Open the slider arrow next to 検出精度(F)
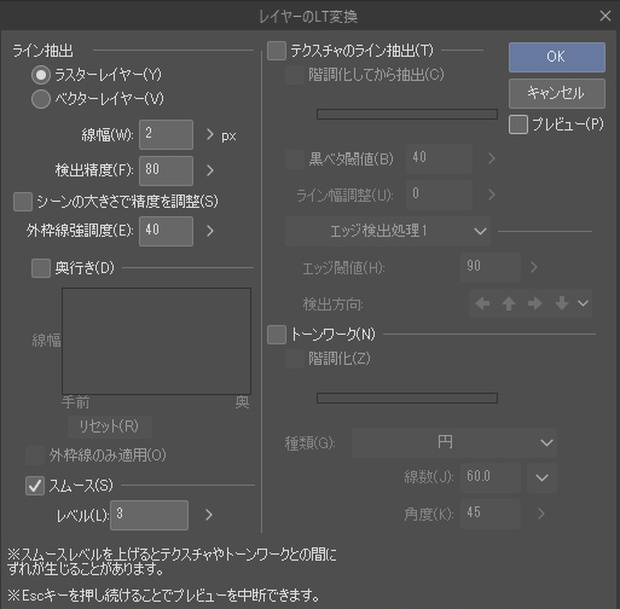This screenshot has height=609, width=620. [210, 171]
